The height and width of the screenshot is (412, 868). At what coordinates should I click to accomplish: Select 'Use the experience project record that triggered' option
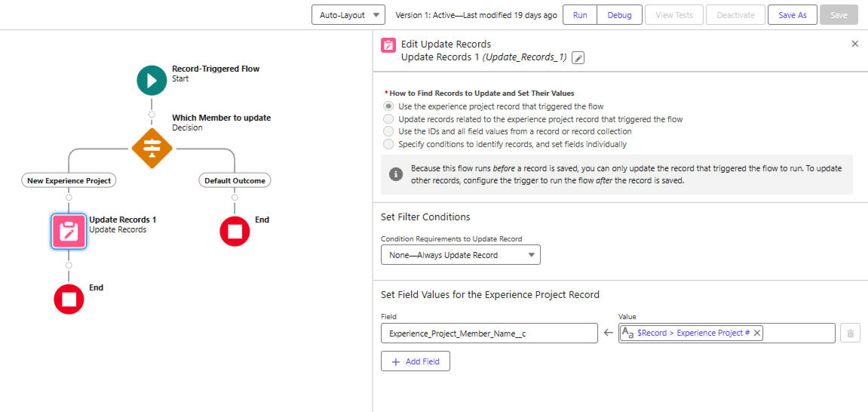(x=388, y=106)
